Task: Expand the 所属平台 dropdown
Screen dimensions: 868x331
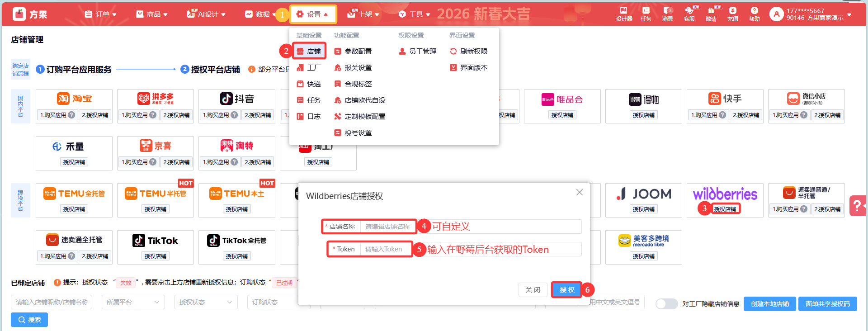Action: click(133, 302)
